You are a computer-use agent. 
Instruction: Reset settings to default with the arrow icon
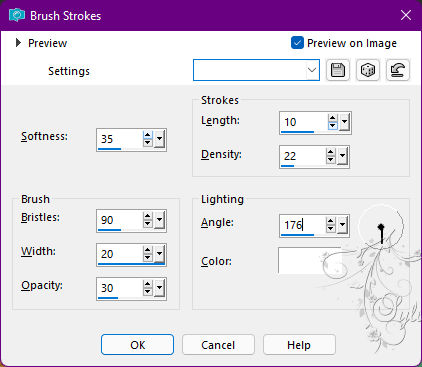tap(398, 70)
